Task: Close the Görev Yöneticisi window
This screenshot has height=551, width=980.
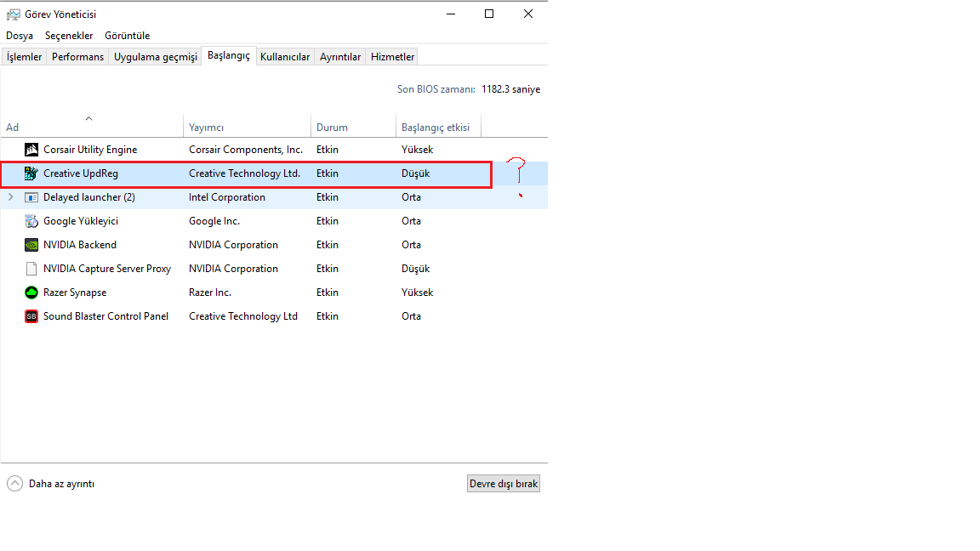Action: [528, 14]
